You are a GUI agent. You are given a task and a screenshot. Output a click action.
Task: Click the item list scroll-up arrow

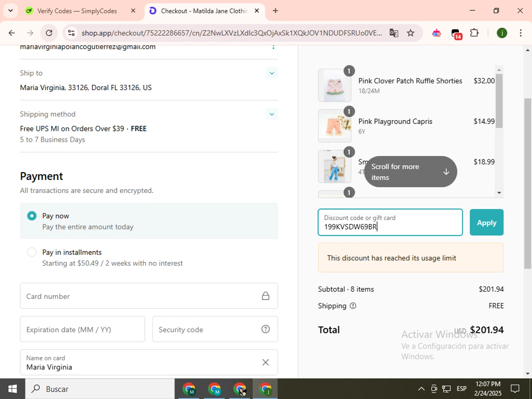click(x=499, y=70)
